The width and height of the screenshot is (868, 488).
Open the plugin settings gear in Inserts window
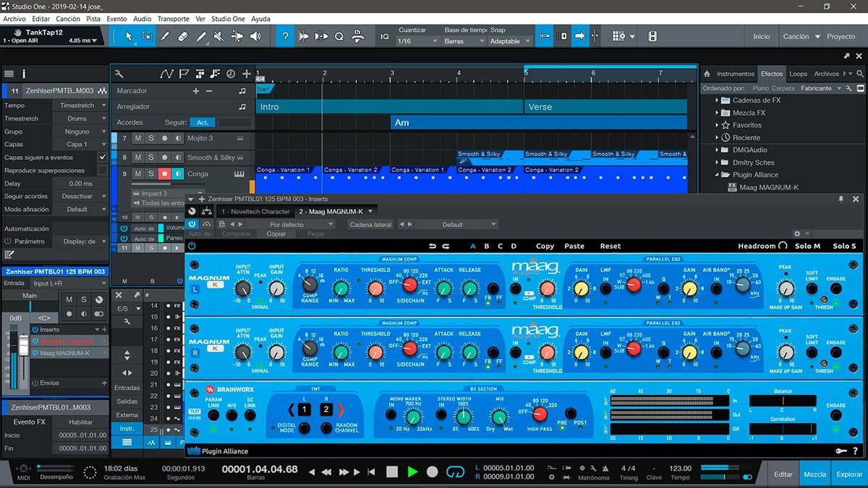tap(798, 234)
